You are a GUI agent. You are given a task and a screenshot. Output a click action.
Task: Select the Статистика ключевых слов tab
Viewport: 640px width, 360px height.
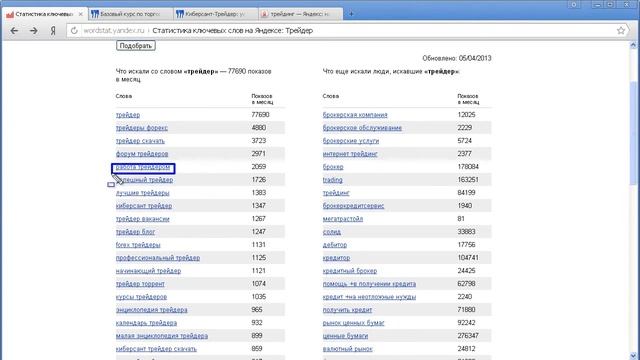point(44,14)
